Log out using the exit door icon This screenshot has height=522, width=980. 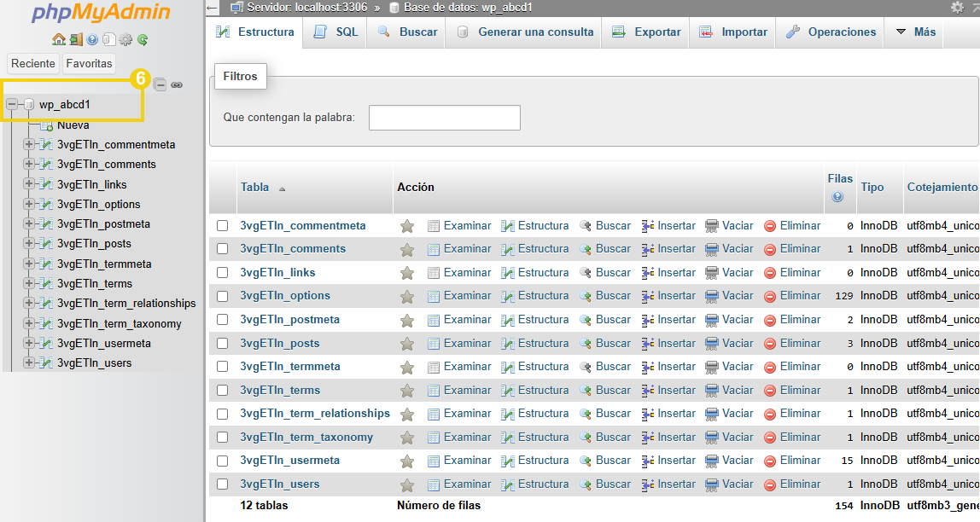click(x=75, y=40)
